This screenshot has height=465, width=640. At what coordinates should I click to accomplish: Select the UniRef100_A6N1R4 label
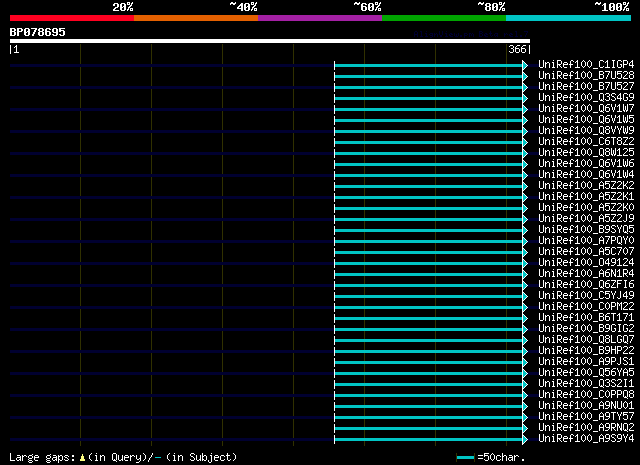586,274
